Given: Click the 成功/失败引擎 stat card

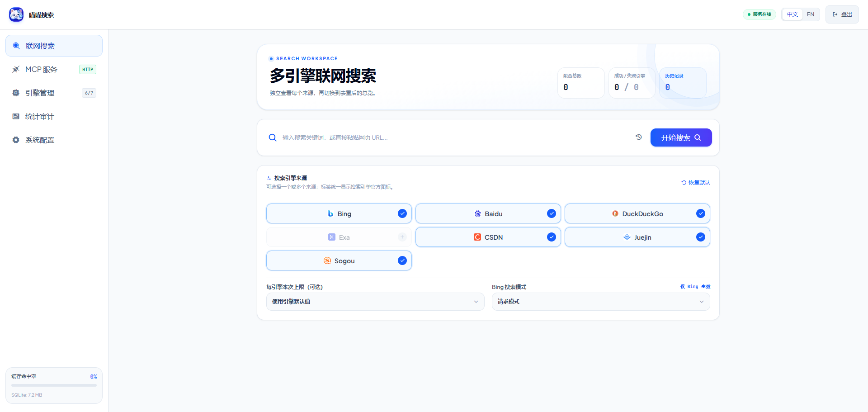Looking at the screenshot, I should point(632,83).
